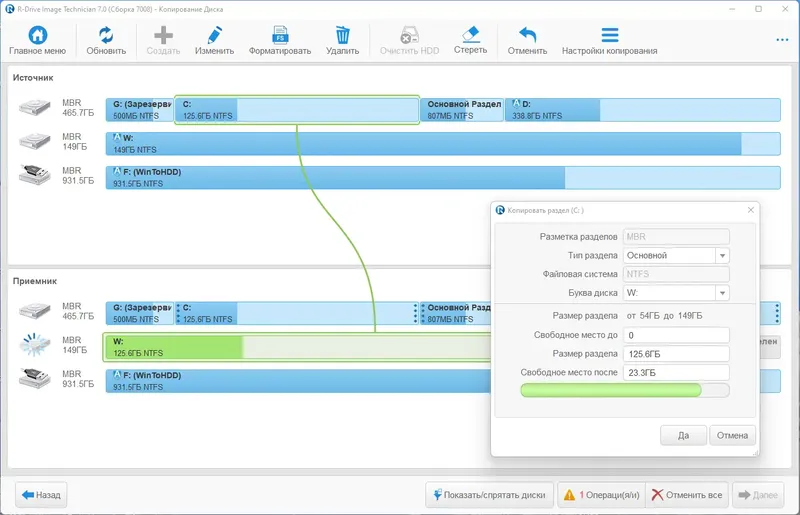This screenshot has width=800, height=515.
Task: Expand the Буква диска dropdown
Action: pos(722,293)
